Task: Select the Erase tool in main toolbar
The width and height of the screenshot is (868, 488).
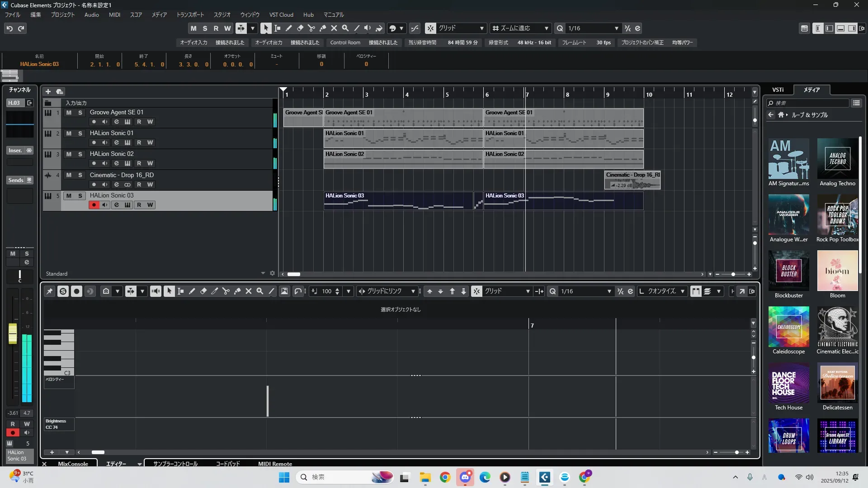Action: [300, 28]
